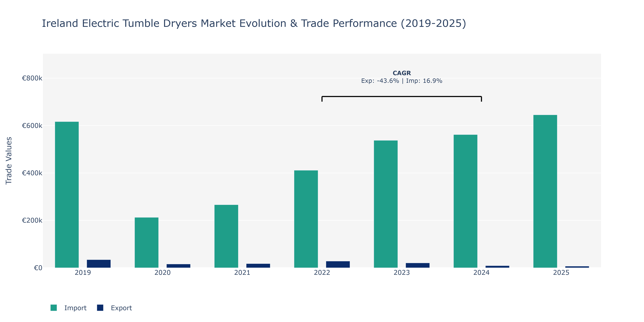Click the 2020 Import bar
644x322 pixels.
point(147,242)
